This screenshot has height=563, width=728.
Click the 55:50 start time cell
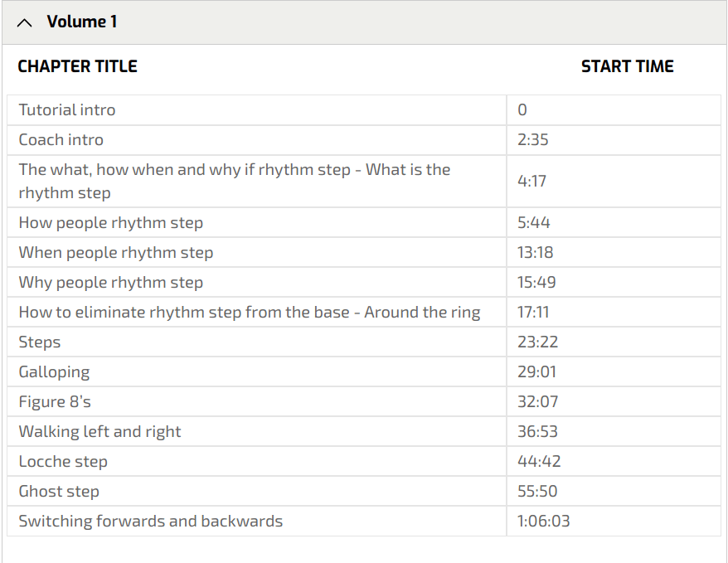[x=537, y=492]
